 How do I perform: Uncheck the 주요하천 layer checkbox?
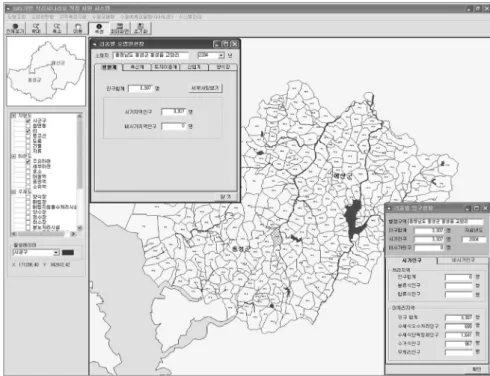tap(28, 161)
